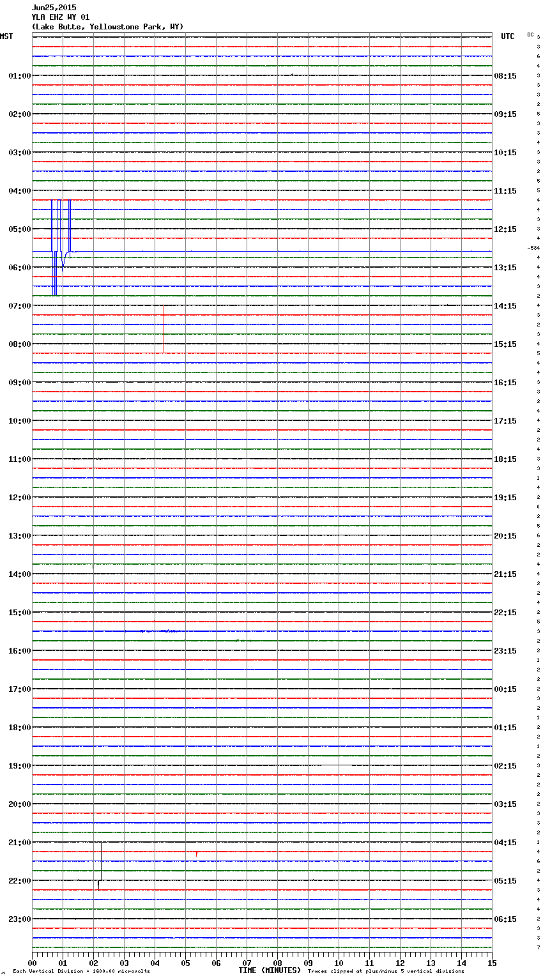Click the MST timezone label
543x980 pixels.
(x=6, y=36)
